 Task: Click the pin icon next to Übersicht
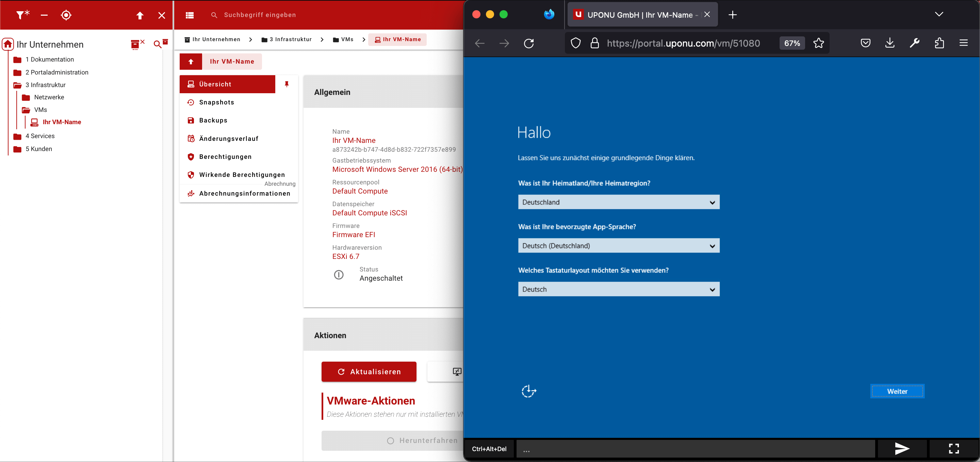287,84
